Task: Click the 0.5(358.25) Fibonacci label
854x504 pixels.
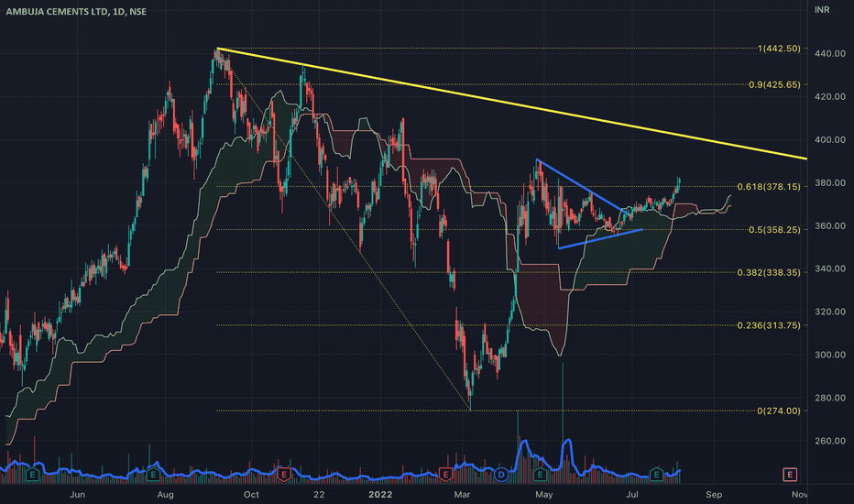Action: [774, 230]
